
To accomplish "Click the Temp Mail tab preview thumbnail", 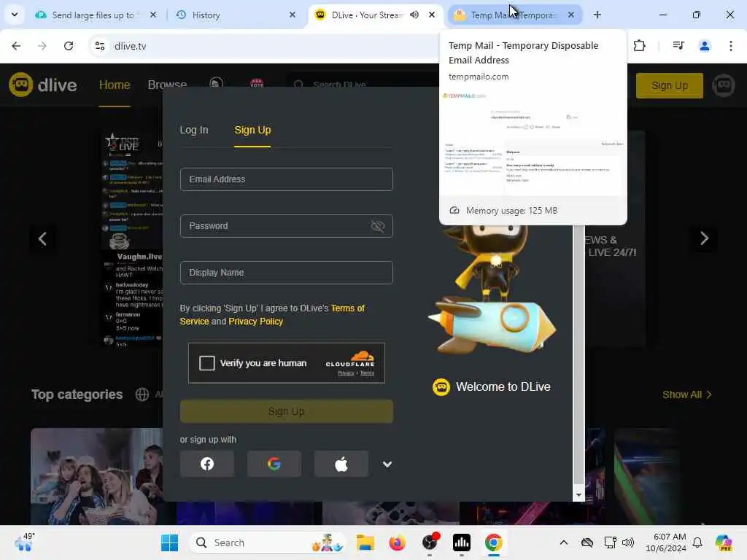I will click(x=533, y=142).
